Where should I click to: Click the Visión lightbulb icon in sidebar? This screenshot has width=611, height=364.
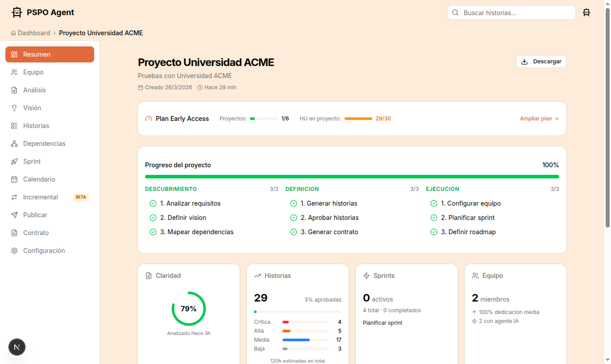(x=14, y=108)
